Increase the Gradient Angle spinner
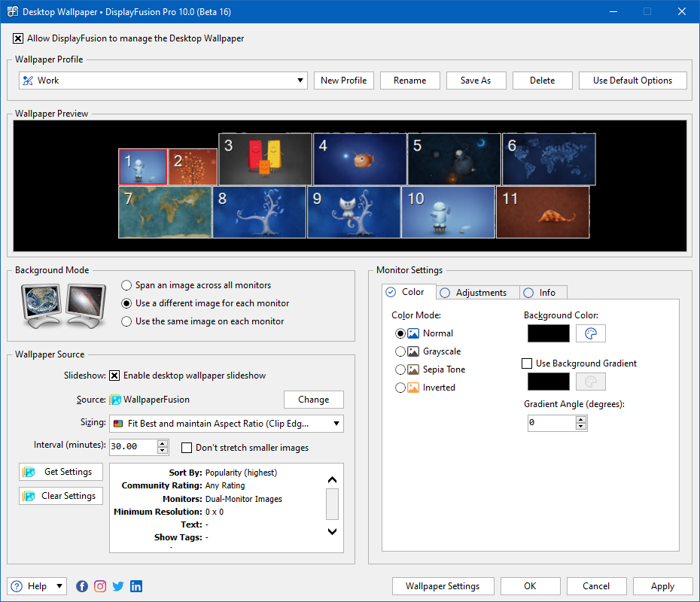The height and width of the screenshot is (602, 700). 581,419
